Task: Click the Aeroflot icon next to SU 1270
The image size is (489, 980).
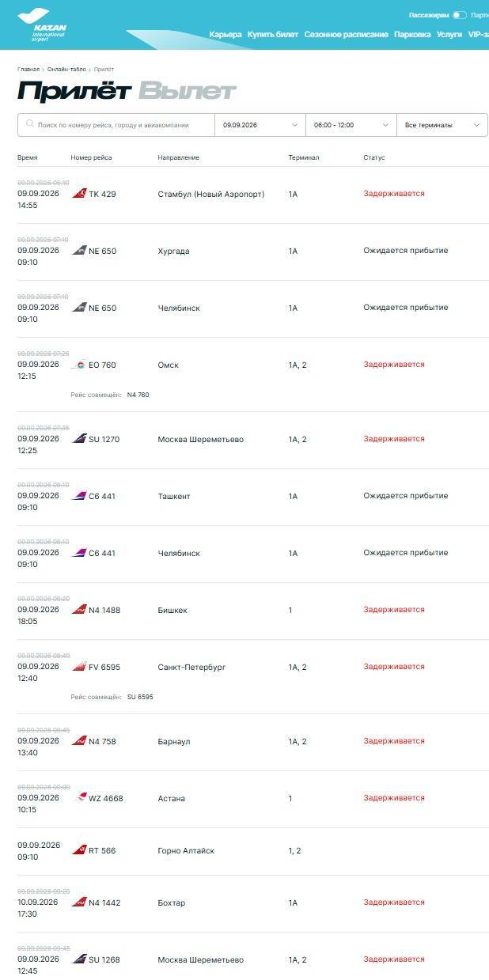Action: [x=78, y=439]
